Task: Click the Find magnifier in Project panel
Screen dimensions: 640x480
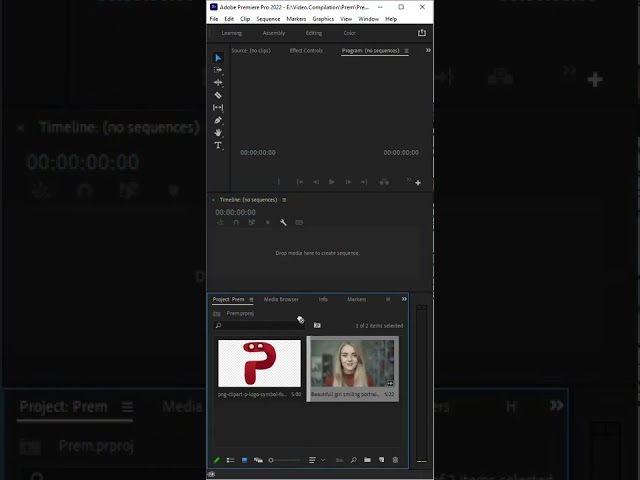Action: 353,460
